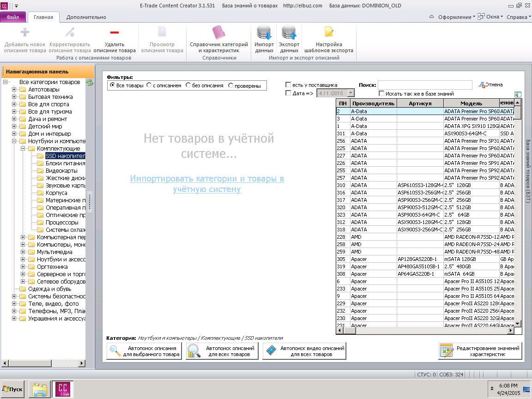Click the video descriptions autosearch icon

[x=271, y=350]
